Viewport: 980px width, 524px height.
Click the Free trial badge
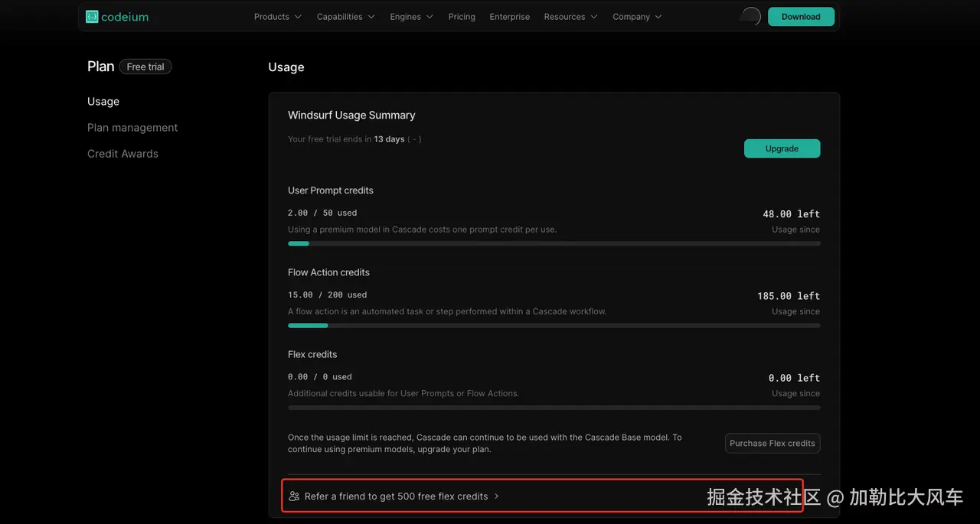pos(145,67)
